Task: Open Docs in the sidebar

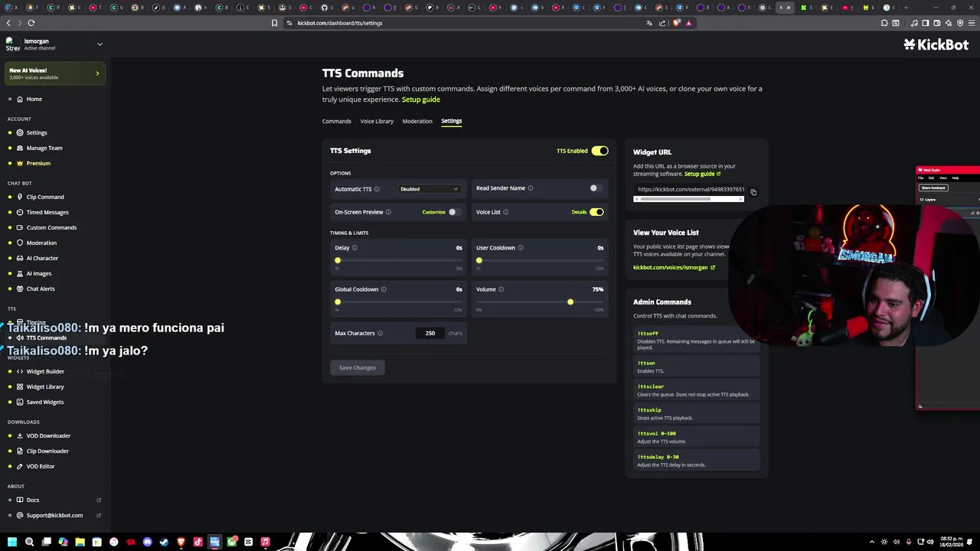Action: click(33, 500)
